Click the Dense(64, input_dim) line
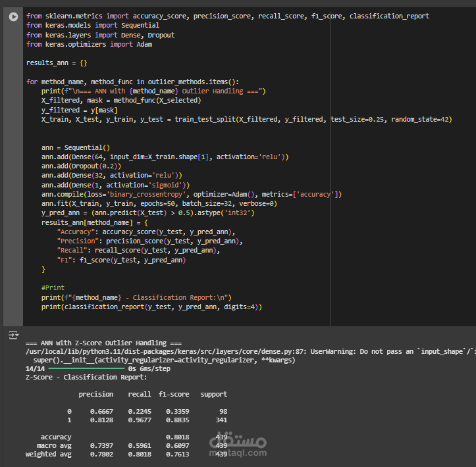Screen dimensions: 476x467 (165, 157)
